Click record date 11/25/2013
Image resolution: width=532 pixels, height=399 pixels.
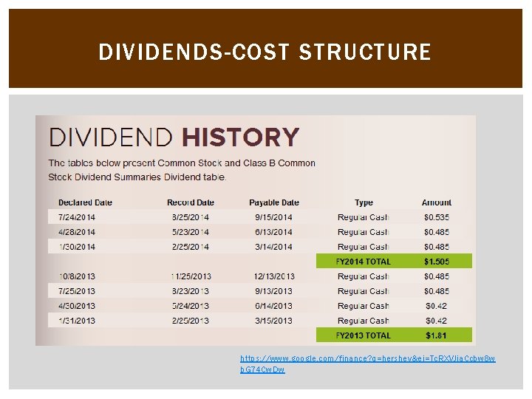191,276
